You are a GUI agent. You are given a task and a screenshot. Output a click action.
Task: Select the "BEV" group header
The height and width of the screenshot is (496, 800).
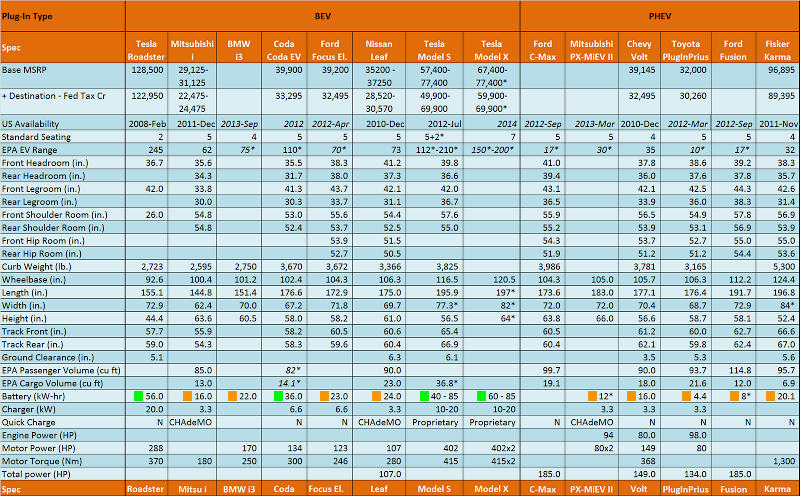click(x=323, y=16)
